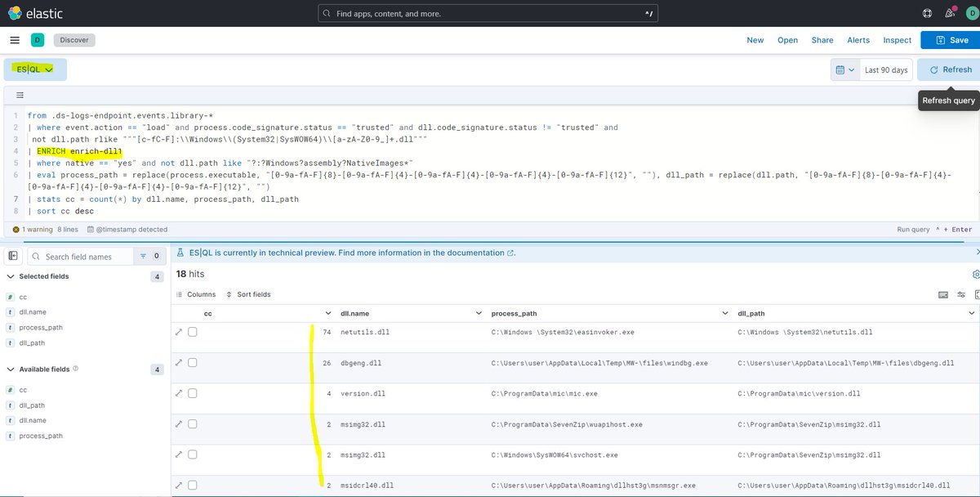Open Available fields info icon
The height and width of the screenshot is (497, 980).
(76, 369)
